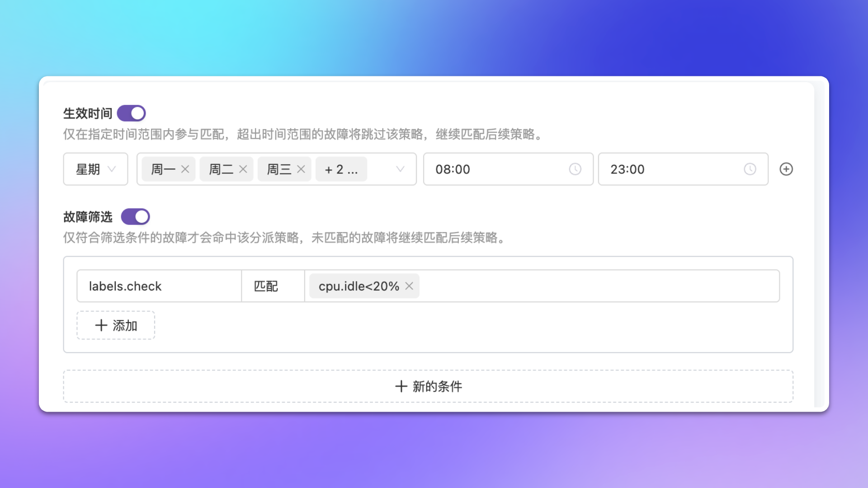Open the 匹配 operator dropdown

tap(273, 286)
